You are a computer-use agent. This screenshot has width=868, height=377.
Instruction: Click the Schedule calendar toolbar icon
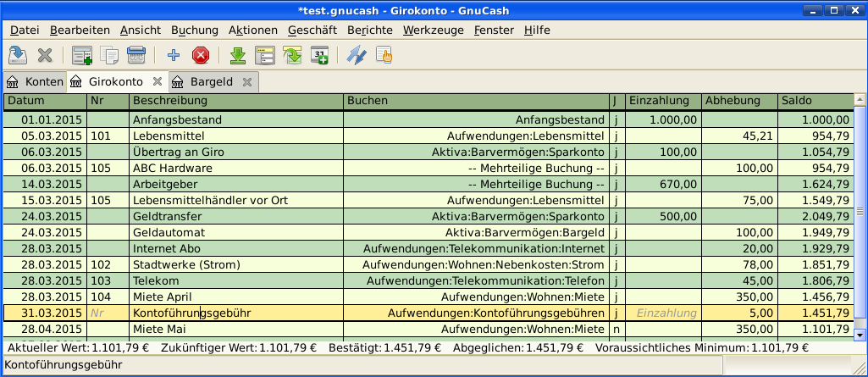[x=319, y=56]
